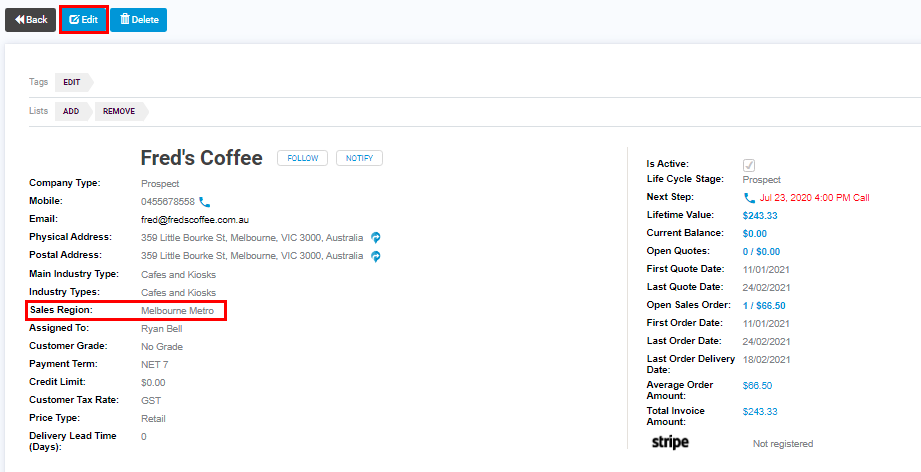
Task: Click the GST customer tax rate value
Action: point(151,400)
